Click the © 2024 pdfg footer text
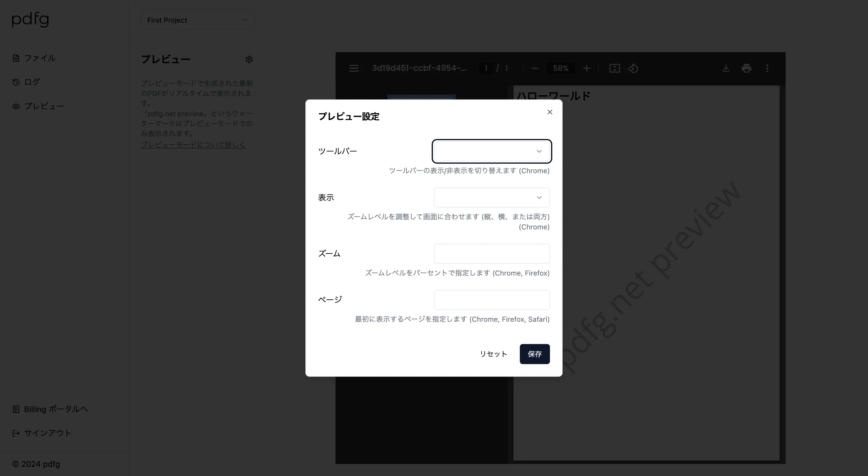The width and height of the screenshot is (868, 476). (x=36, y=464)
